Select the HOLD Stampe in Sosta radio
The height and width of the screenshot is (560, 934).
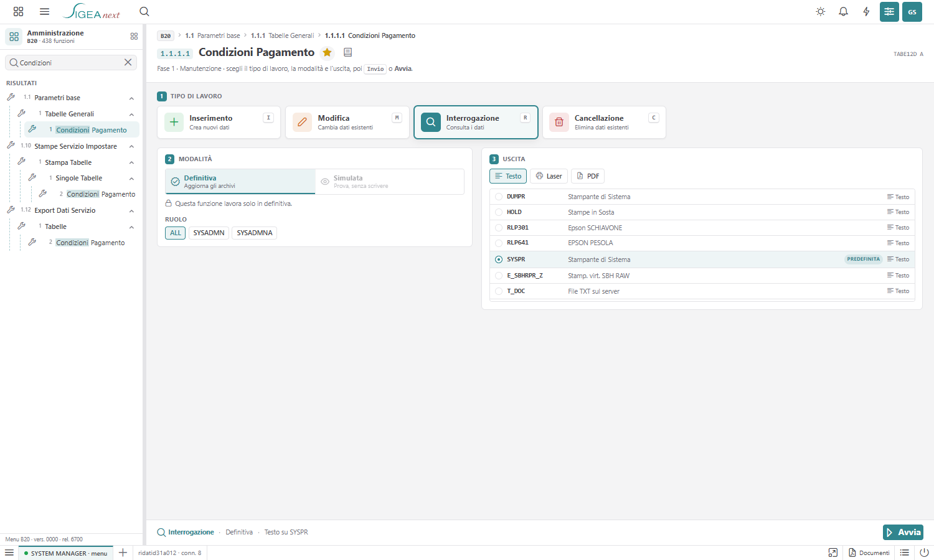(499, 212)
